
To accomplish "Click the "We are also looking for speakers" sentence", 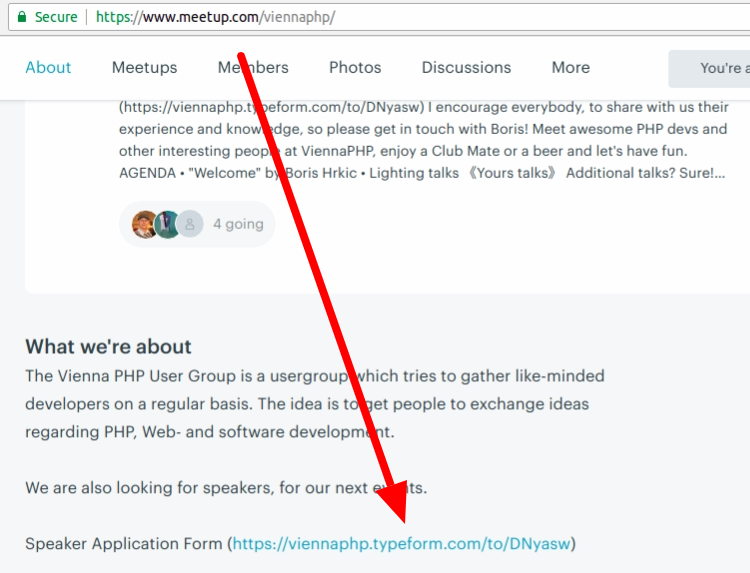I will click(x=226, y=488).
